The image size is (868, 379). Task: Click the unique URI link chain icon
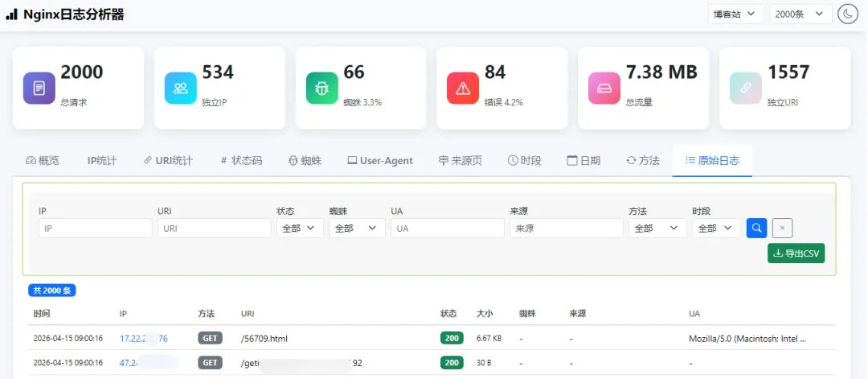tap(746, 88)
